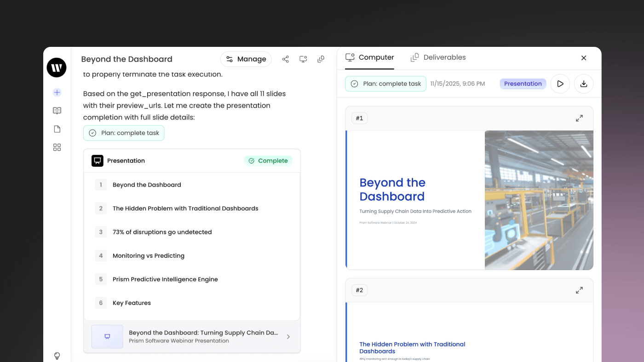The width and height of the screenshot is (644, 362).
Task: Open the Beyond the Dashboard presentation file card
Action: (x=192, y=337)
